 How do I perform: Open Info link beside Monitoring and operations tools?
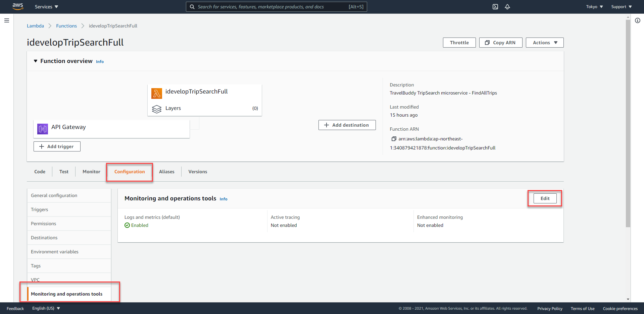224,199
